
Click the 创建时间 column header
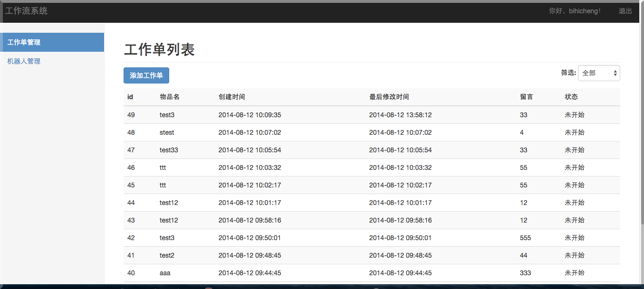click(x=231, y=96)
